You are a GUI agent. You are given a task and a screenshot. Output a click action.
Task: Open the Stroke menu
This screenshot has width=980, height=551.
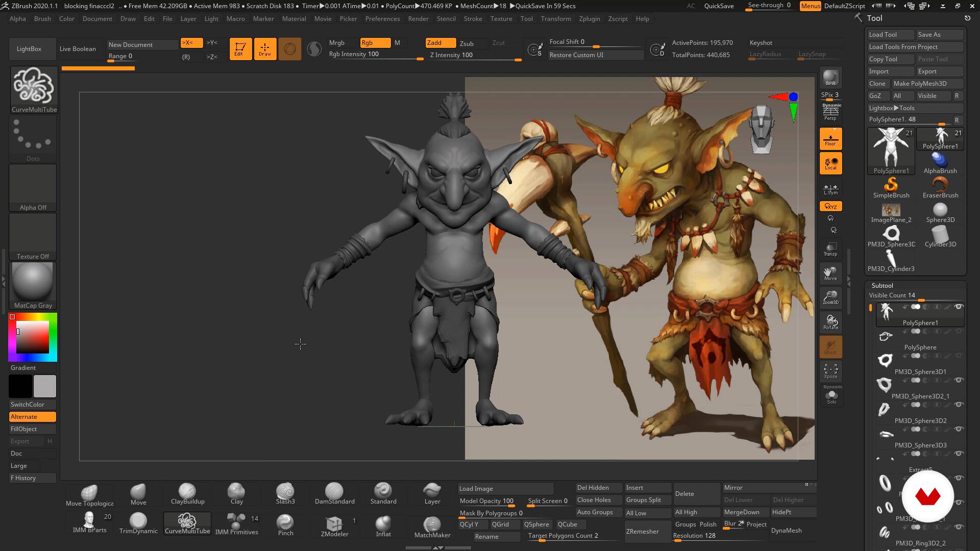click(x=473, y=19)
